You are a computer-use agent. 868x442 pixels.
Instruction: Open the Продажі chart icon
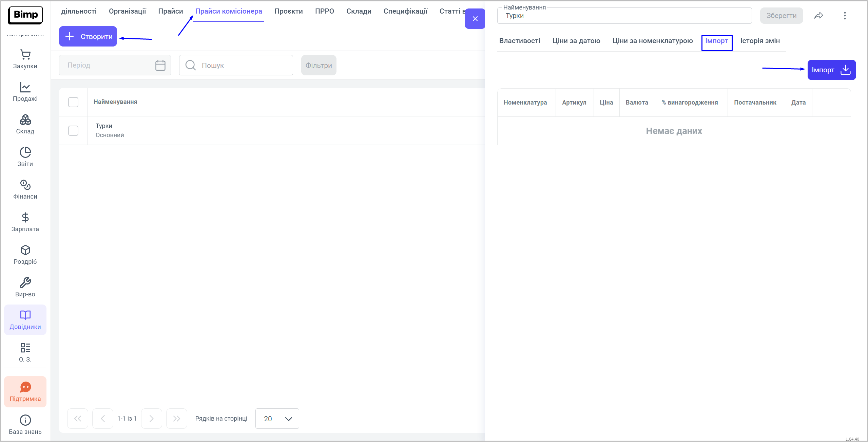tap(25, 92)
